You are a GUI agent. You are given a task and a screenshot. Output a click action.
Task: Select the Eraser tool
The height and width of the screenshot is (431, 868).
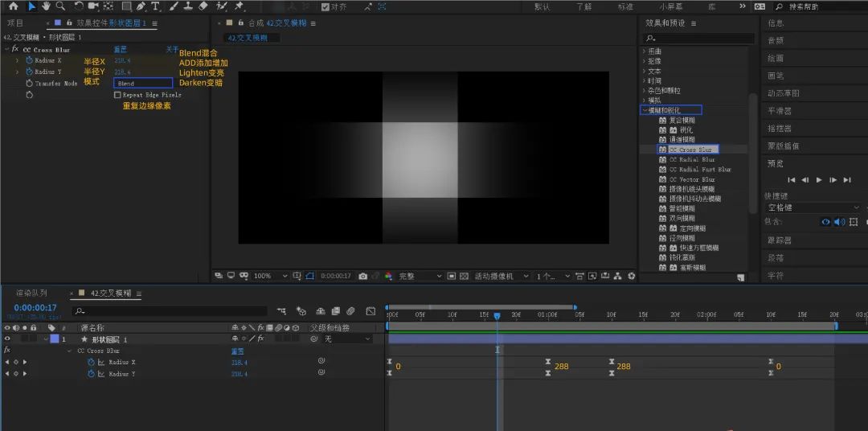click(203, 6)
